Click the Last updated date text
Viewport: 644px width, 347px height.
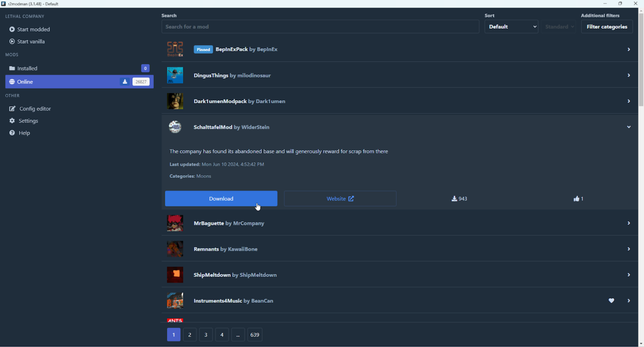point(217,164)
